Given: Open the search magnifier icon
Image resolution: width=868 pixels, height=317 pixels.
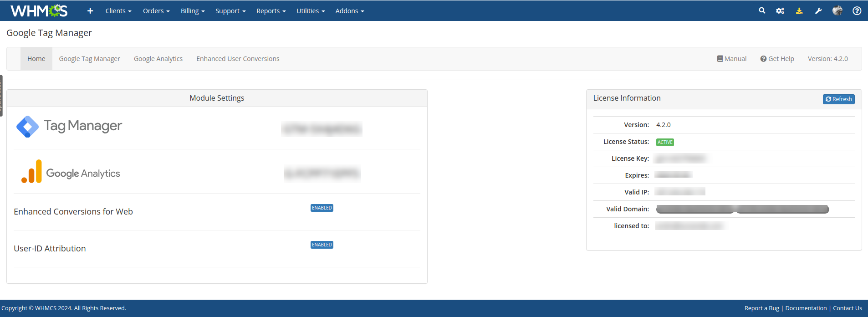Looking at the screenshot, I should [762, 10].
